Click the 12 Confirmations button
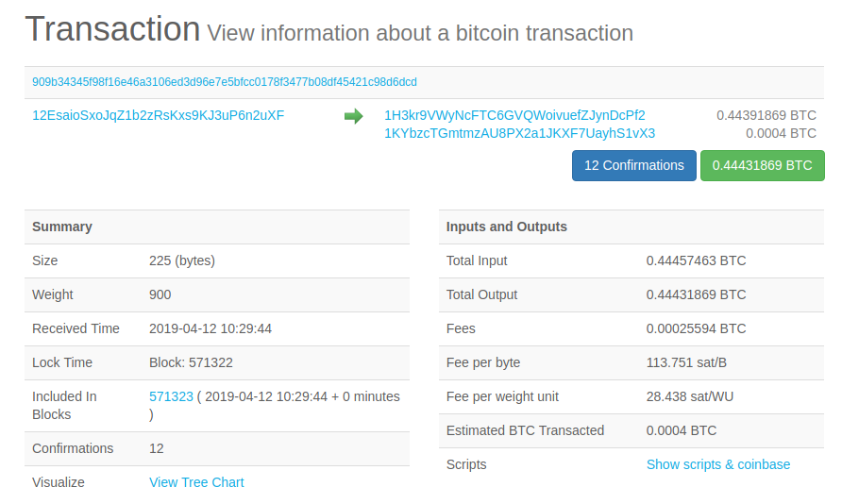 point(634,165)
